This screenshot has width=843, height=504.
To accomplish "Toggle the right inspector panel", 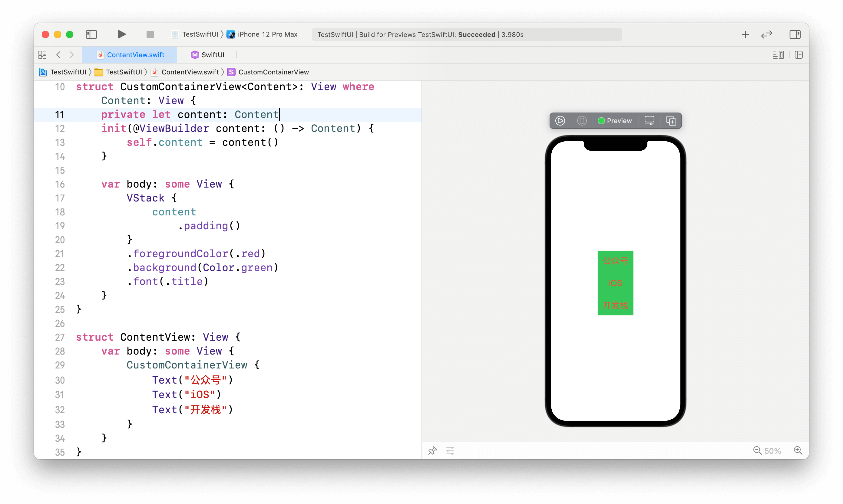I will [x=795, y=34].
